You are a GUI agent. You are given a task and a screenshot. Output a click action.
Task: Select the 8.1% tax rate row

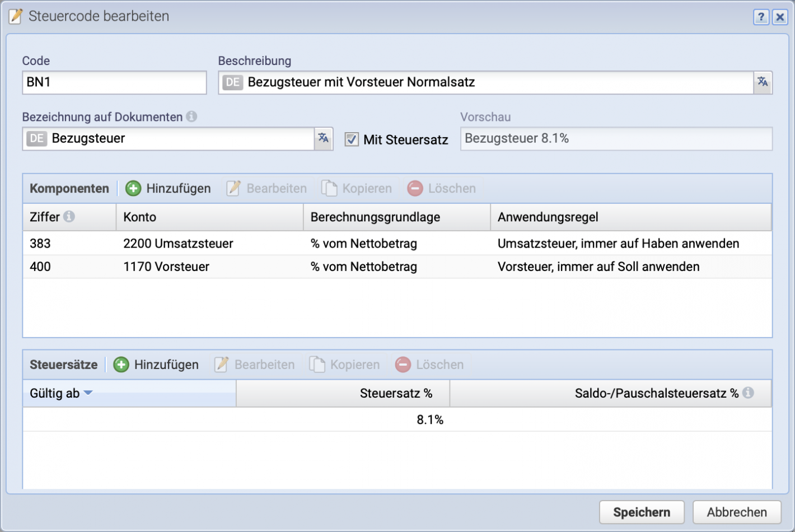(397, 419)
